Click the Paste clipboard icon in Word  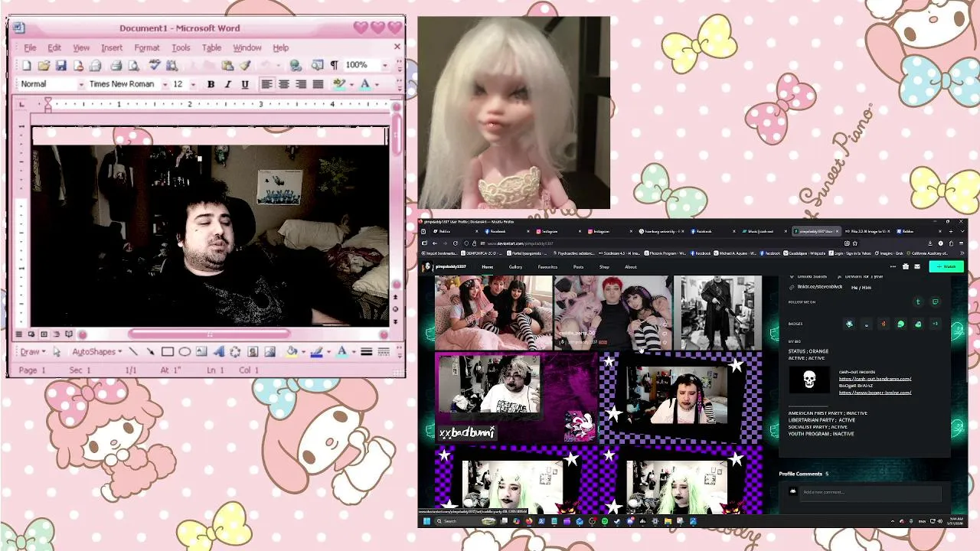pos(227,66)
